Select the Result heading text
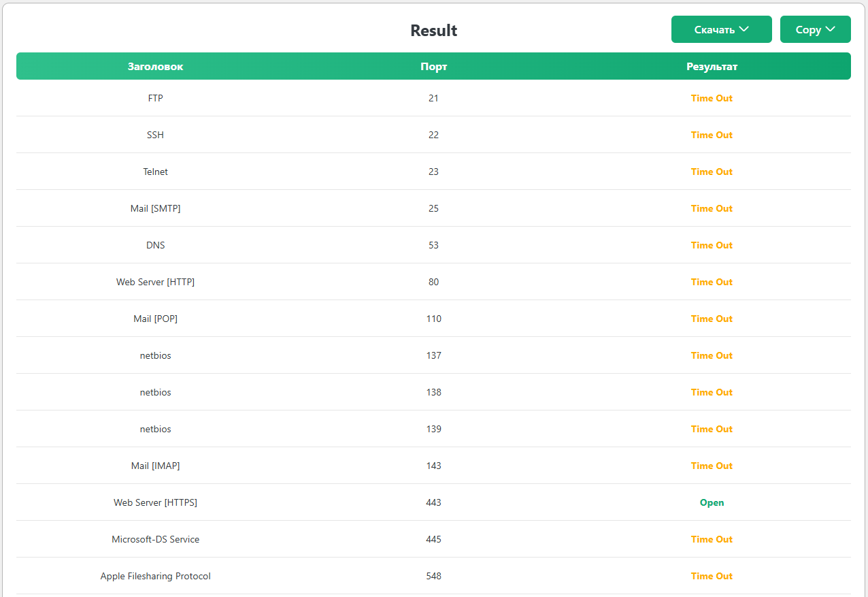 (434, 31)
